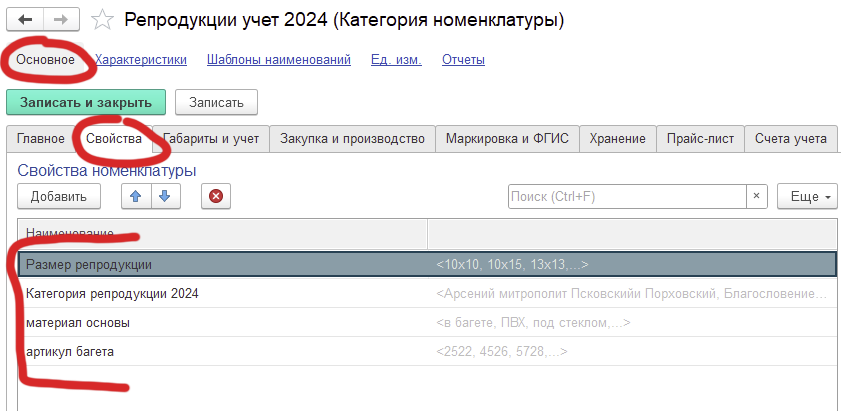Click into the Поиск search field
This screenshot has height=411, width=841.
point(626,197)
